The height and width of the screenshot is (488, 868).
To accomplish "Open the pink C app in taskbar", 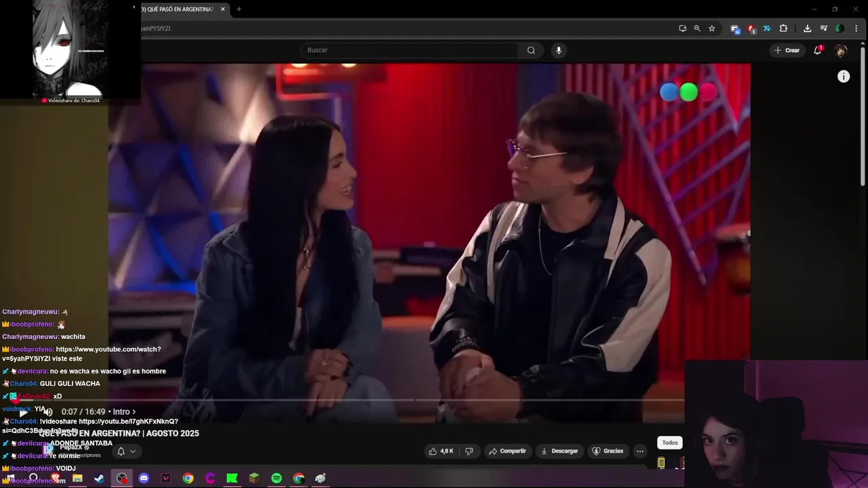I will pyautogui.click(x=210, y=478).
